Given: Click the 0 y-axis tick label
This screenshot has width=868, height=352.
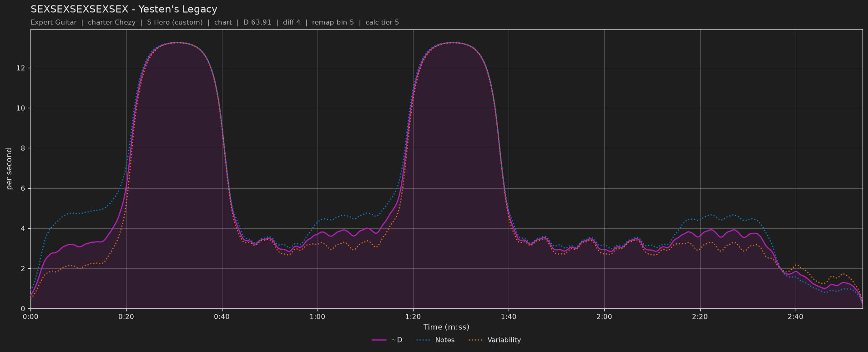Looking at the screenshot, I should (24, 309).
